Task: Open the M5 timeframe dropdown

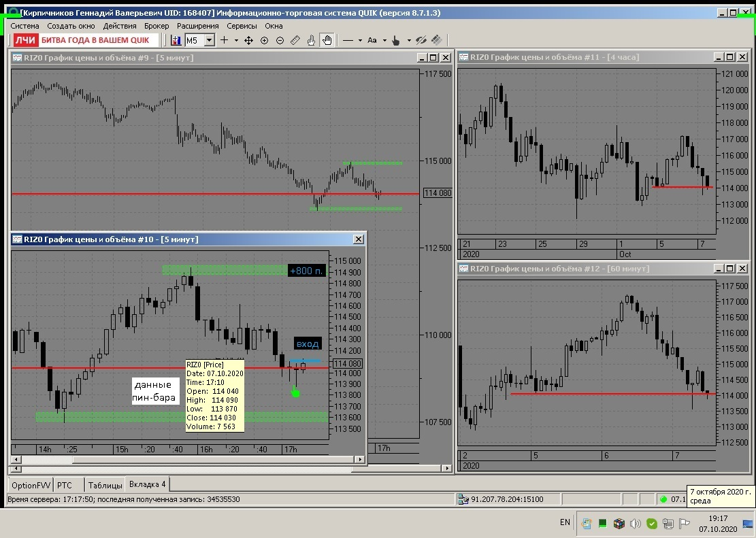Action: (x=210, y=41)
